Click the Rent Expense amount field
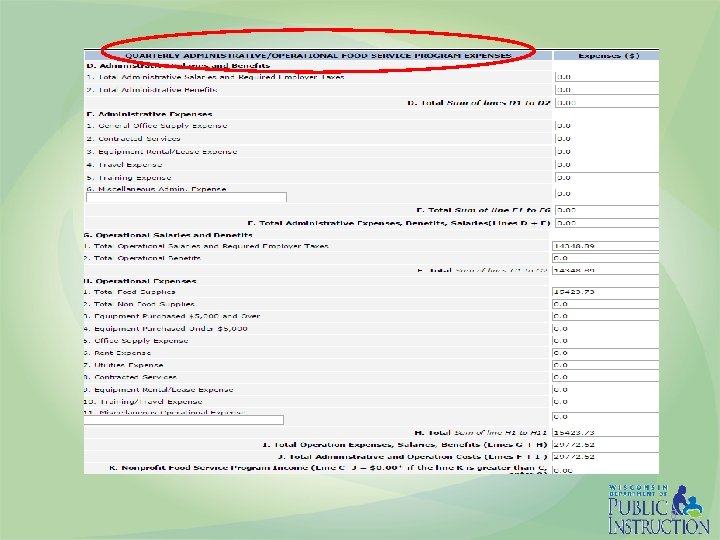720x540 pixels. [x=605, y=353]
